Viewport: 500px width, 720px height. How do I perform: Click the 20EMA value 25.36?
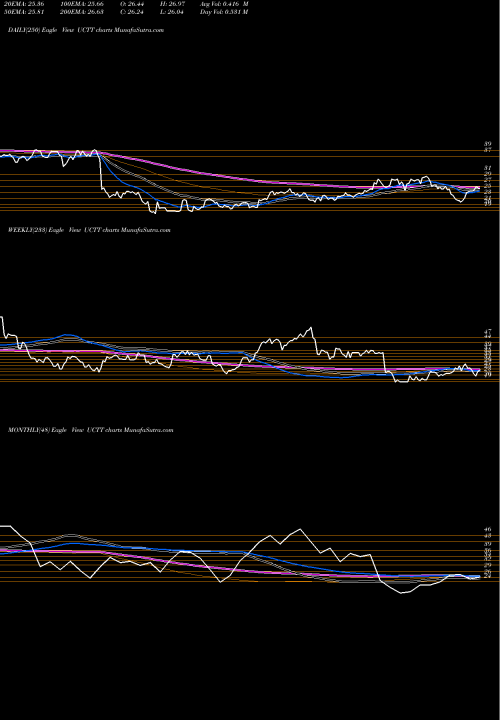pos(22,4)
